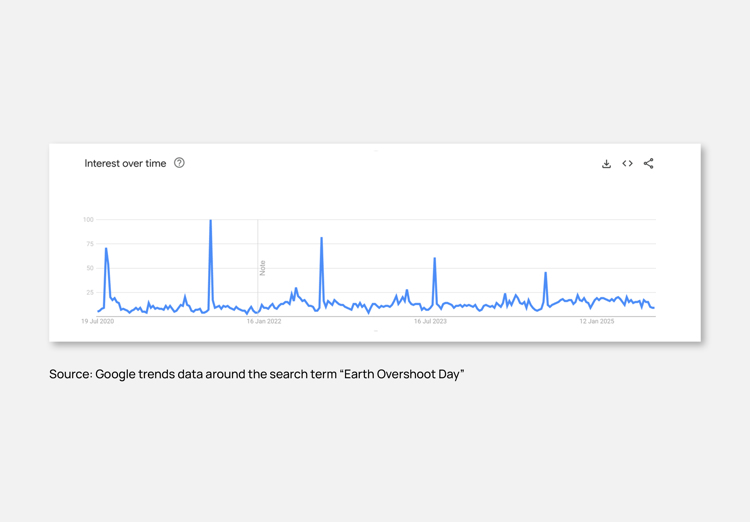Share the chart using the share icon

click(648, 163)
